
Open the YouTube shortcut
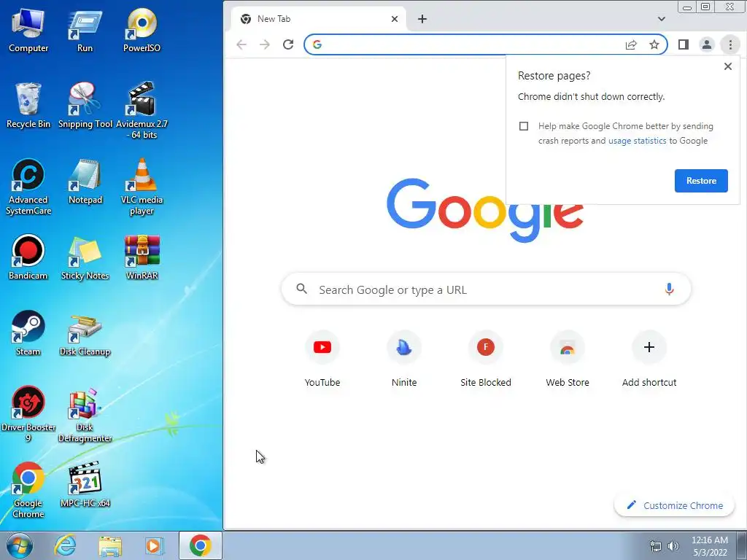(x=322, y=359)
